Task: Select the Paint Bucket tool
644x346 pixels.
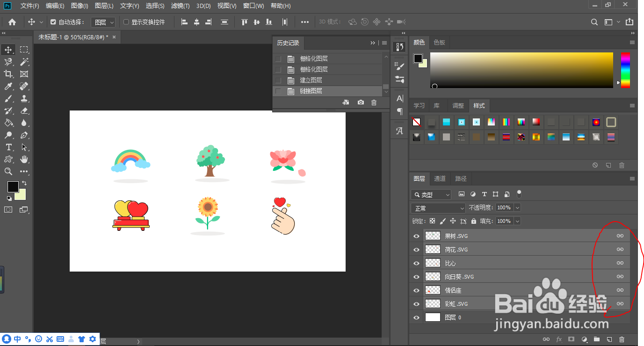Action: click(8, 123)
